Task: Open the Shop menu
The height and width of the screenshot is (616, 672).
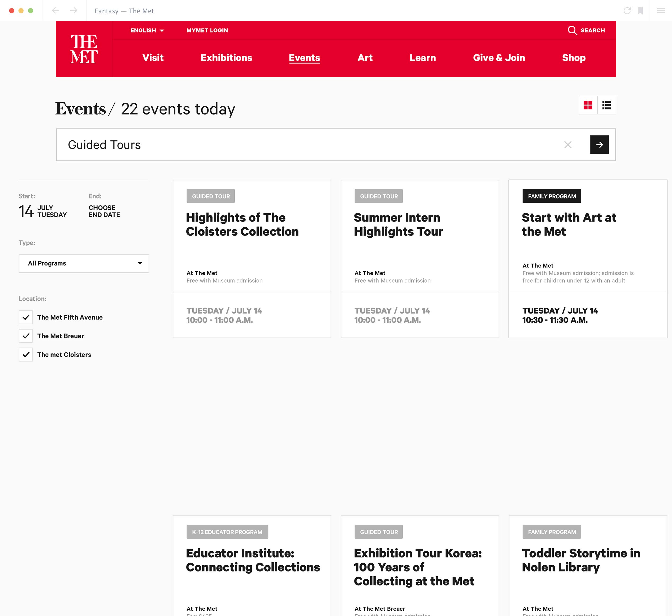Action: [x=574, y=58]
